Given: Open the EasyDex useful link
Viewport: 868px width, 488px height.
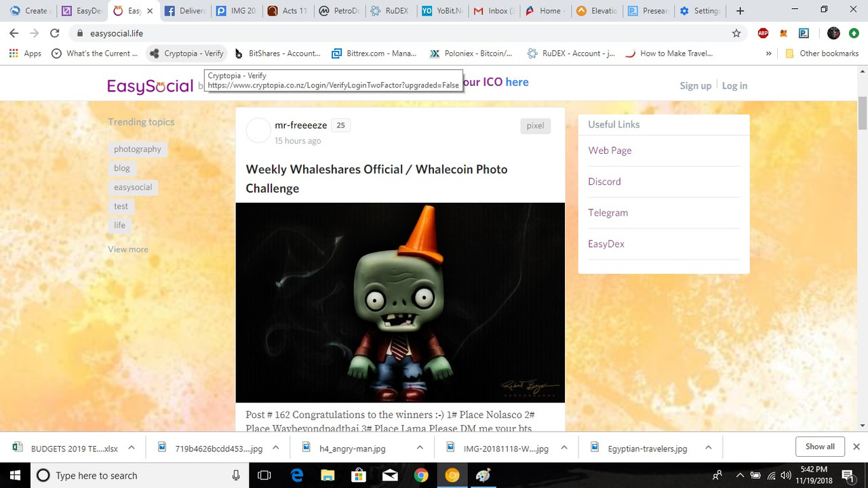Looking at the screenshot, I should pyautogui.click(x=606, y=244).
